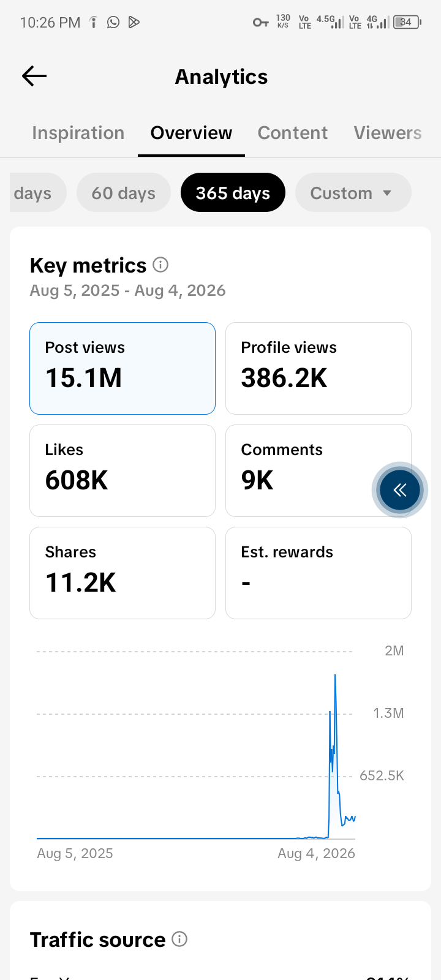Tap the VPN key status icon
This screenshot has height=980, width=441.
tap(260, 23)
